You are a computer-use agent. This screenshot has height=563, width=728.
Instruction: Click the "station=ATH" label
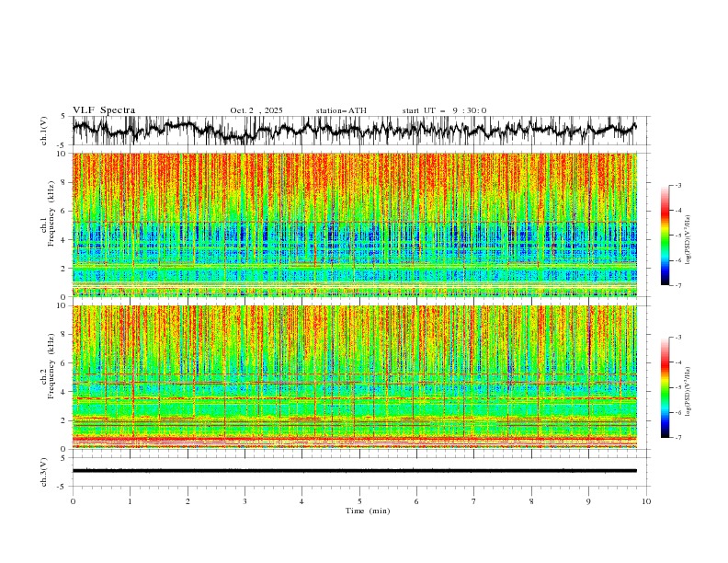click(x=341, y=110)
